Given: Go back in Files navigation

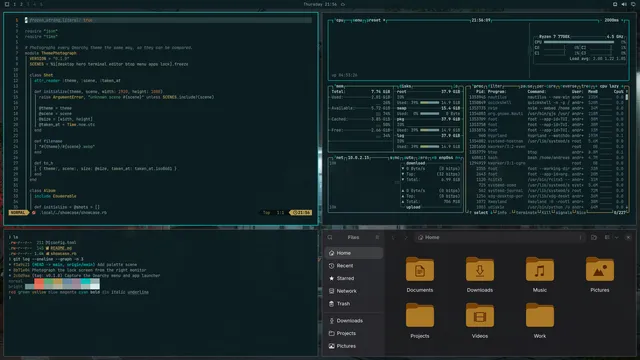Looking at the screenshot, I should [x=393, y=237].
